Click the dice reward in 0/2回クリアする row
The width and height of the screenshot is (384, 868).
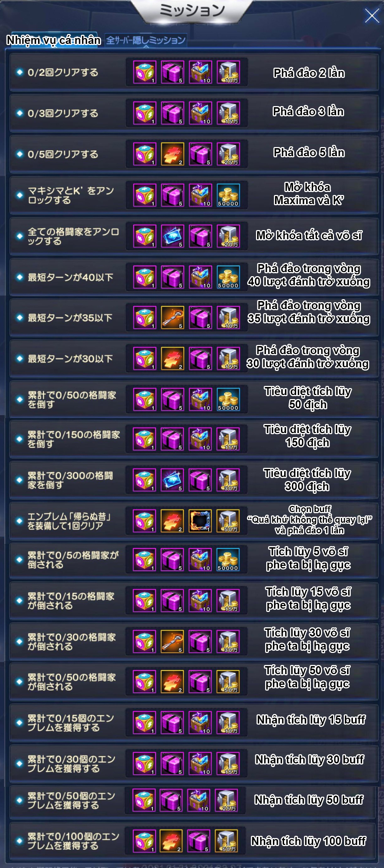pyautogui.click(x=145, y=72)
